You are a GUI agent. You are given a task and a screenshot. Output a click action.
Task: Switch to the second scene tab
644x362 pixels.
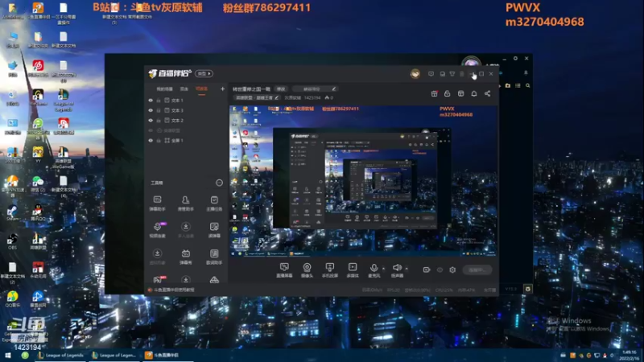(184, 89)
